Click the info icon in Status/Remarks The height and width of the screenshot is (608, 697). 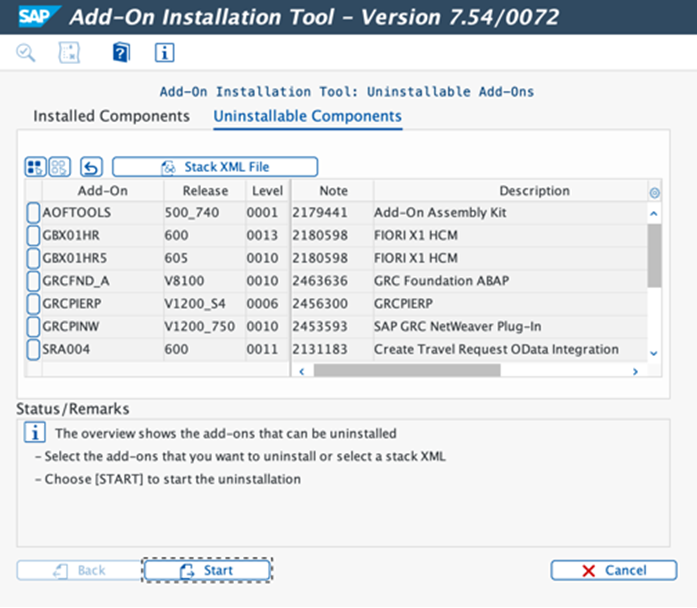35,432
